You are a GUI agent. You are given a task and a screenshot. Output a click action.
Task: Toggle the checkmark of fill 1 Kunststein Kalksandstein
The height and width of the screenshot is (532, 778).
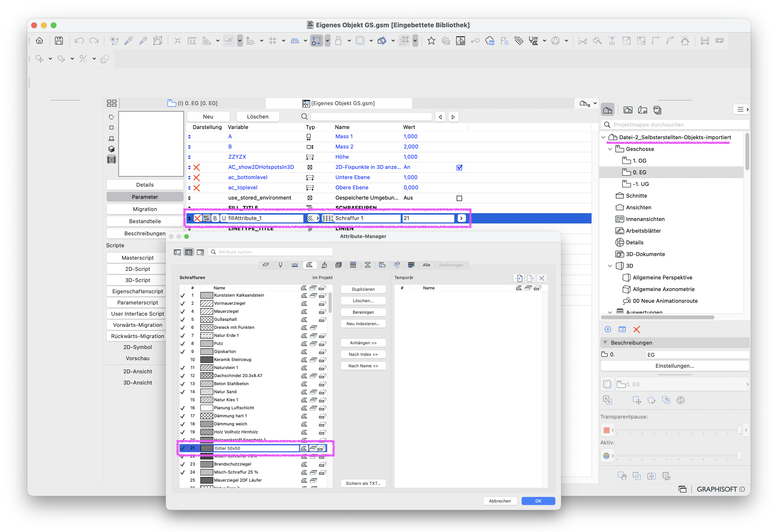[x=182, y=295]
